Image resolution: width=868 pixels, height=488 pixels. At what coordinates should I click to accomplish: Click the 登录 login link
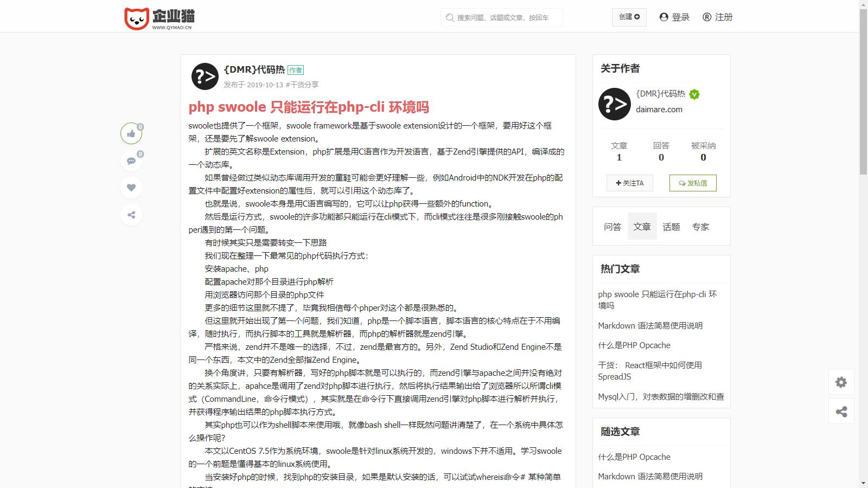click(674, 17)
